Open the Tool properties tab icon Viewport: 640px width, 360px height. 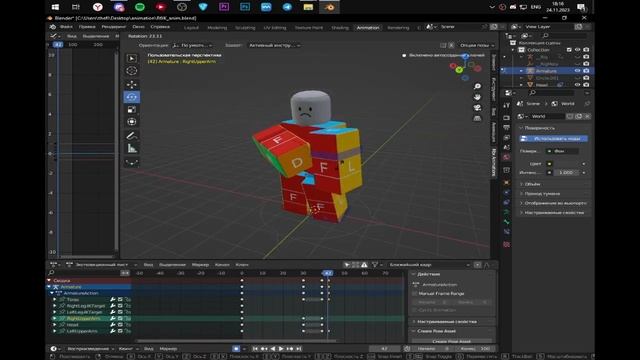pos(507,105)
